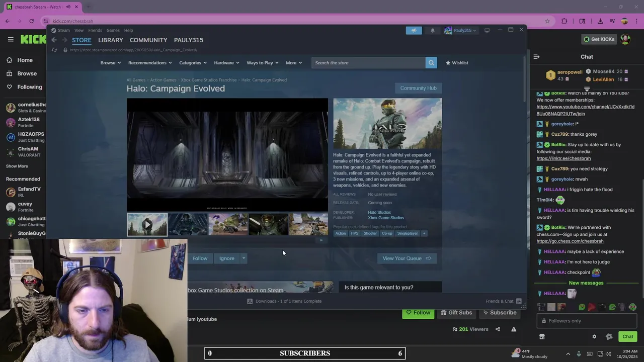Open linktr.ee/chessbrah link in chat
Viewport: 644px width, 362px height.
point(563,158)
